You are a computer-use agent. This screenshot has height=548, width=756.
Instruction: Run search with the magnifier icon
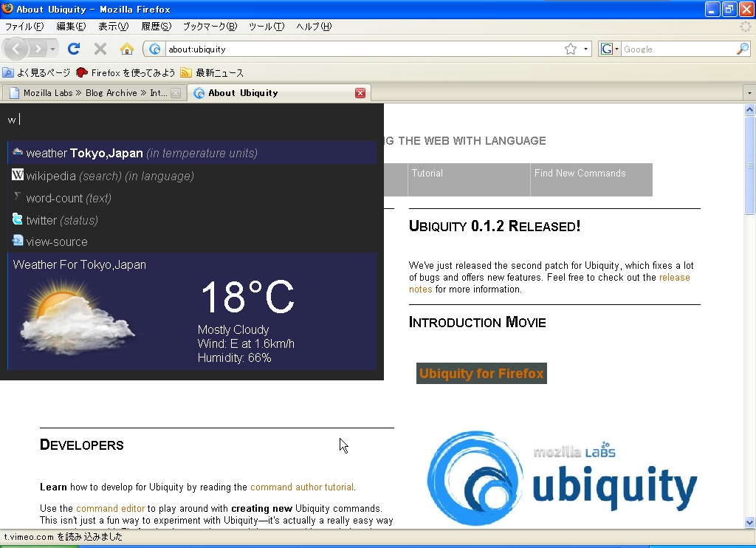pos(743,49)
